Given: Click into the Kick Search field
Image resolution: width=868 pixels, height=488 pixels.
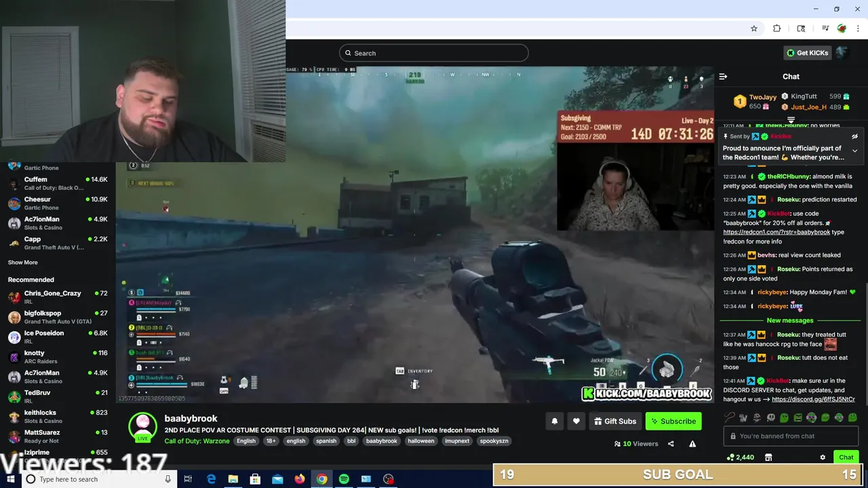Looking at the screenshot, I should (x=434, y=53).
